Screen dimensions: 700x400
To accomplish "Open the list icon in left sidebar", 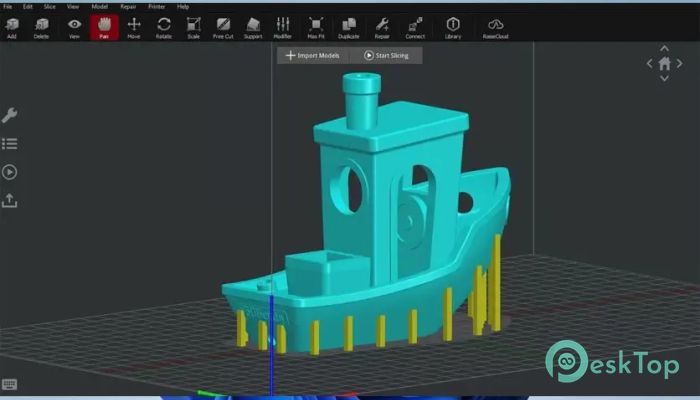I will pos(9,144).
